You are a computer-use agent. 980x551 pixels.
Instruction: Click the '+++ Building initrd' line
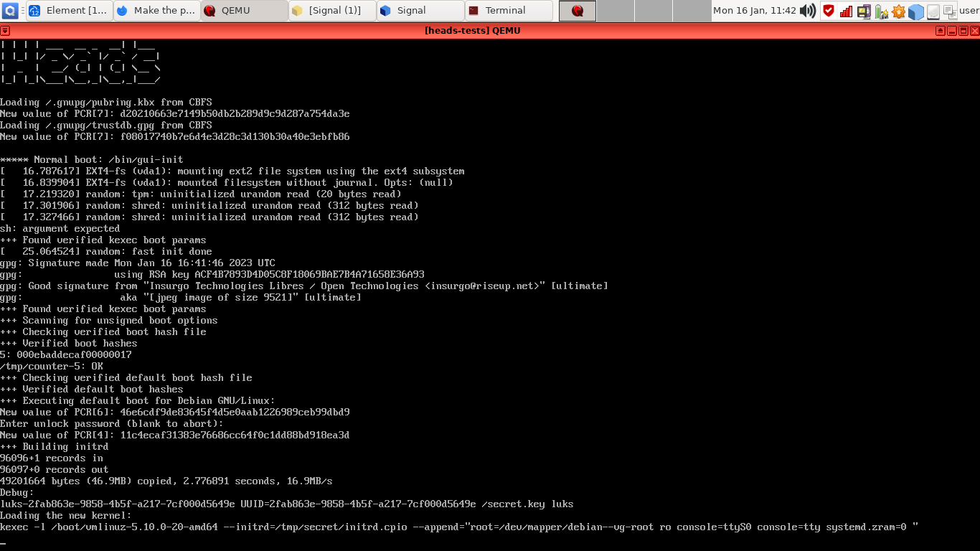pyautogui.click(x=55, y=447)
